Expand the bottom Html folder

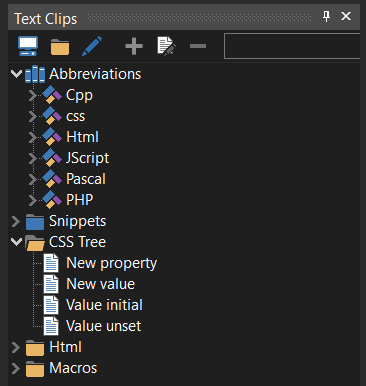click(16, 347)
